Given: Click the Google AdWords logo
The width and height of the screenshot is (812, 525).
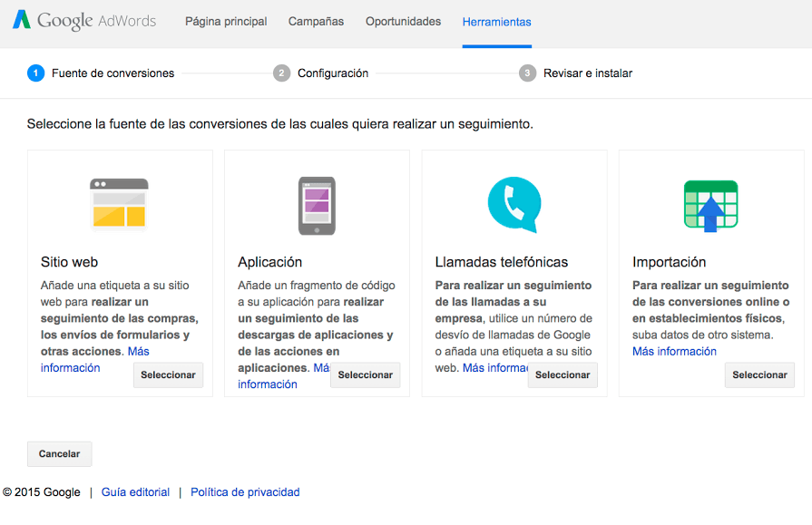Looking at the screenshot, I should click(x=83, y=21).
